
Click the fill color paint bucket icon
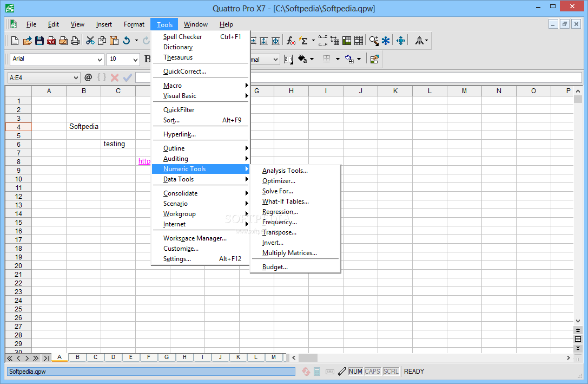(x=302, y=59)
